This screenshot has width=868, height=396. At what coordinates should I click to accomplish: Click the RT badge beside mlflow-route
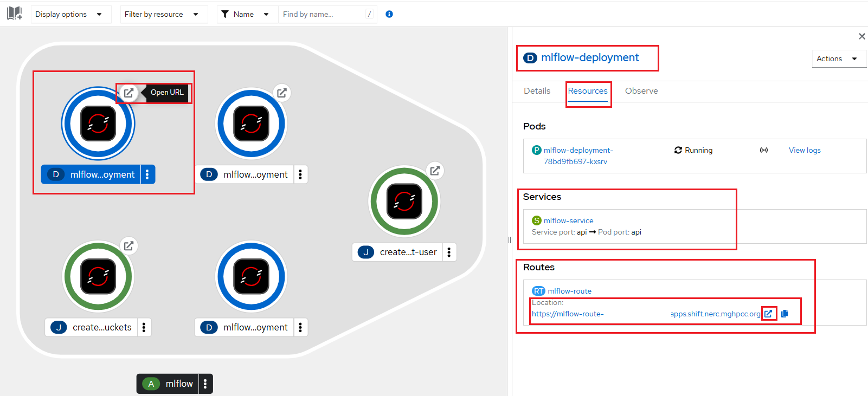pos(538,291)
